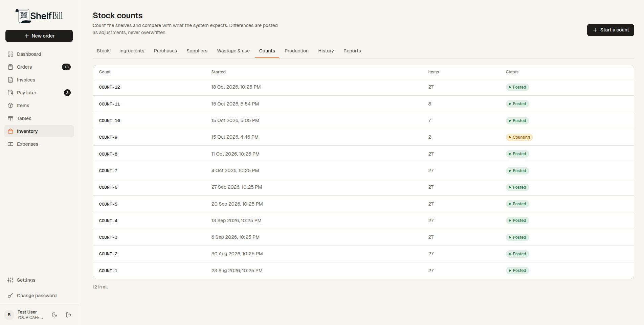Select the Inventory sidebar icon
Image resolution: width=644 pixels, height=325 pixels.
[x=10, y=131]
